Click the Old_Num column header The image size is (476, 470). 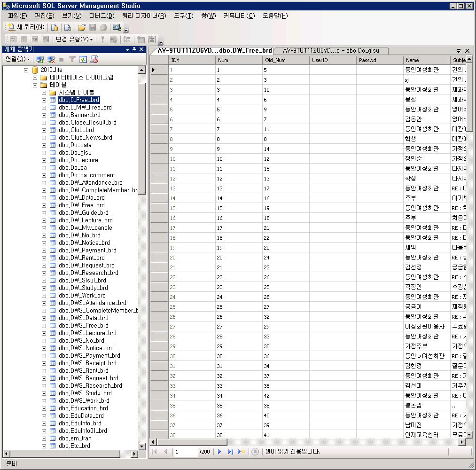(286, 60)
